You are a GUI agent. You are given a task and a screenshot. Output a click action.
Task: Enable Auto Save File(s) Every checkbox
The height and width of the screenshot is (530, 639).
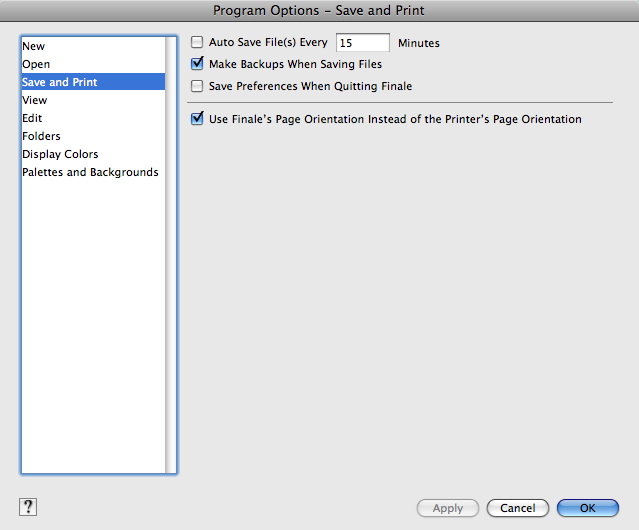pos(197,42)
